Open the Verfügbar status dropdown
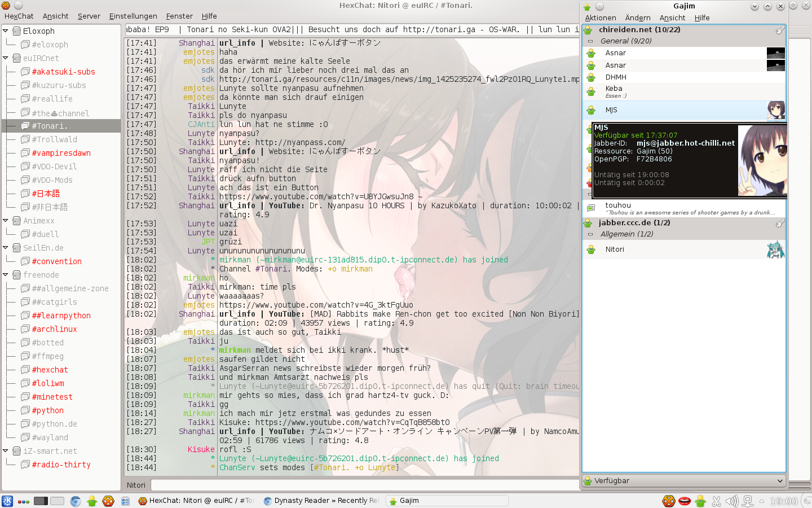Image resolution: width=812 pixels, height=508 pixels. [x=683, y=481]
